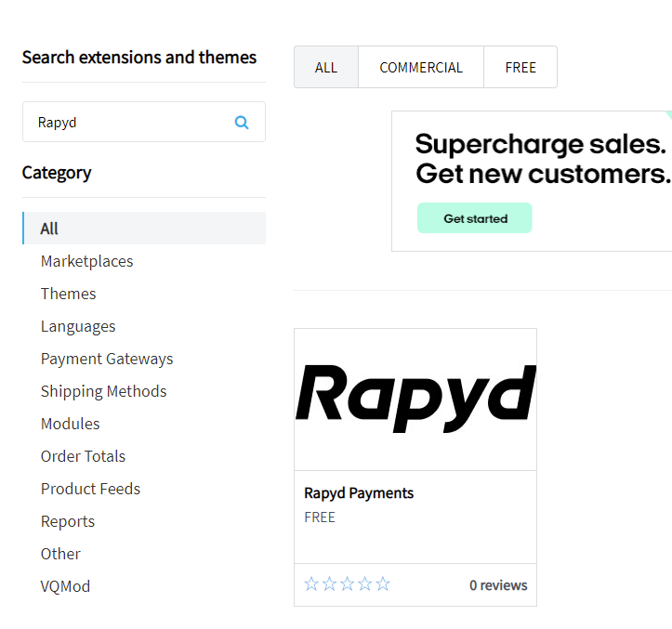This screenshot has width=672, height=629.
Task: Open the Rapyd Payments extension title
Action: click(x=359, y=493)
